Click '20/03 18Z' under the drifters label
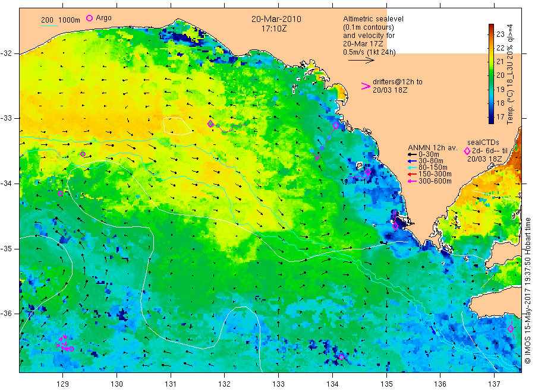This screenshot has width=535, height=392. [x=390, y=90]
